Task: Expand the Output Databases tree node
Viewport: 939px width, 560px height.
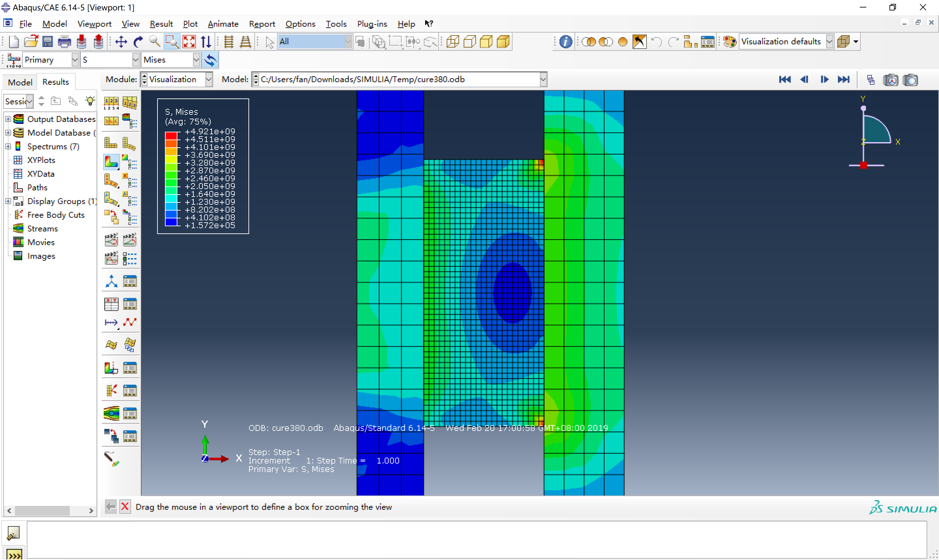Action: [8, 119]
